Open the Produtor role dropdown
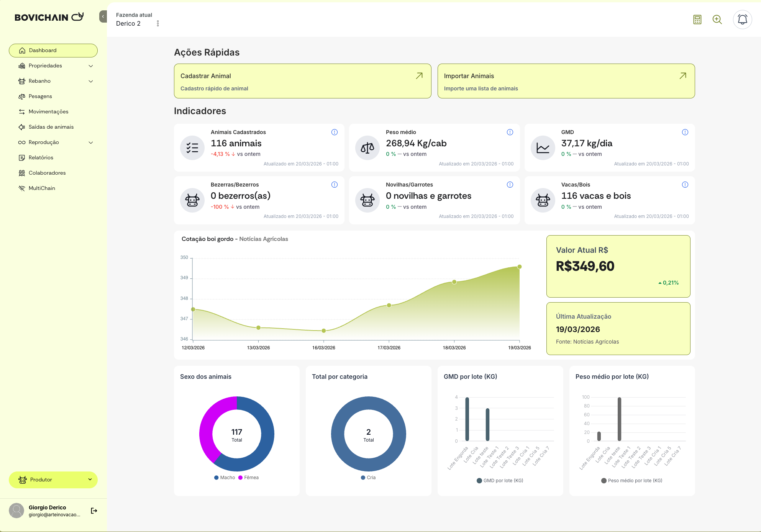This screenshot has height=532, width=761. coord(53,480)
